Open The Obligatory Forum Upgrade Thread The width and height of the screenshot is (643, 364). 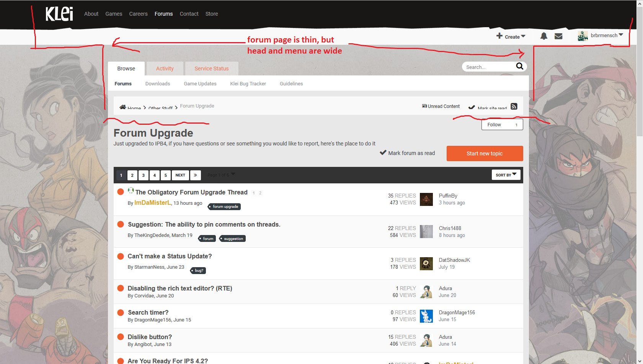(191, 192)
